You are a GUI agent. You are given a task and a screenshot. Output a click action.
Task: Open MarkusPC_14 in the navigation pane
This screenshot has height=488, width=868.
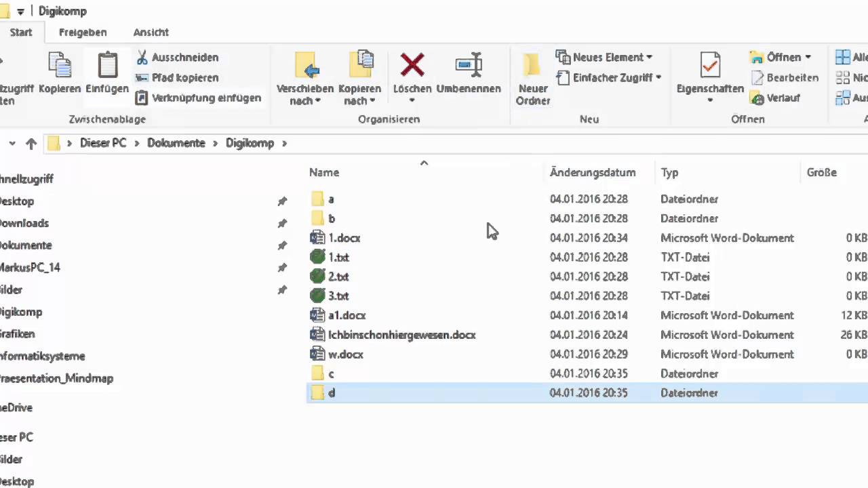click(x=29, y=267)
